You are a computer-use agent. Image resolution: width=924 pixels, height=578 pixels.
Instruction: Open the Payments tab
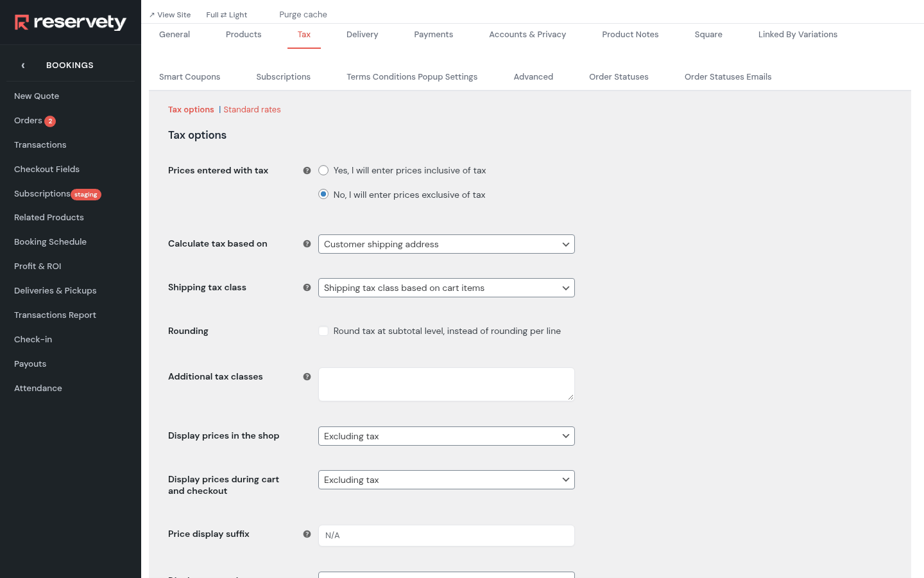(434, 35)
